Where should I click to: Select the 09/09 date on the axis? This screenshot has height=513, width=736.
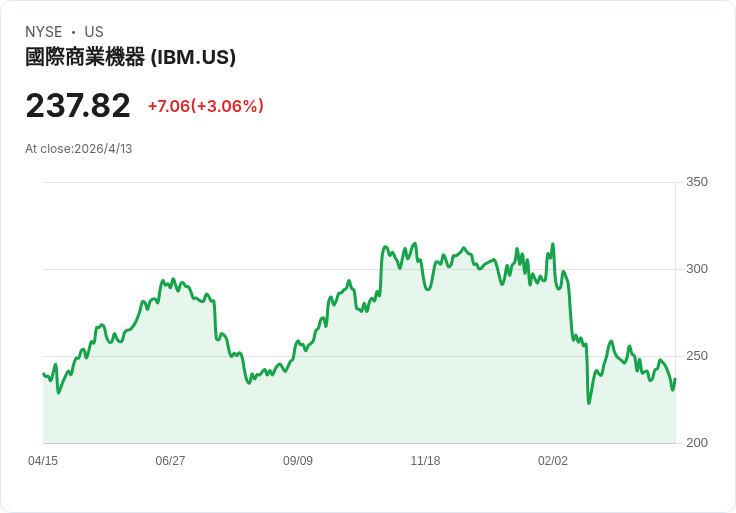[x=298, y=461]
